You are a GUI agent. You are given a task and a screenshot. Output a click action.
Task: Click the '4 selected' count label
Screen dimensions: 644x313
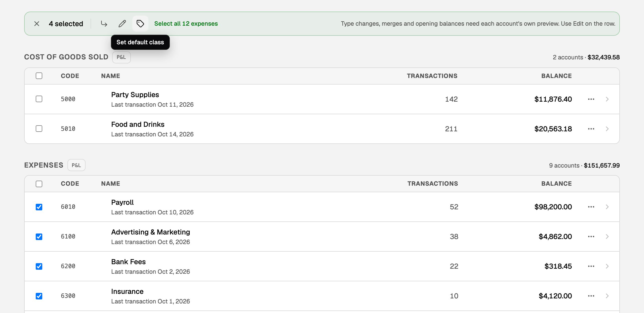click(x=66, y=24)
